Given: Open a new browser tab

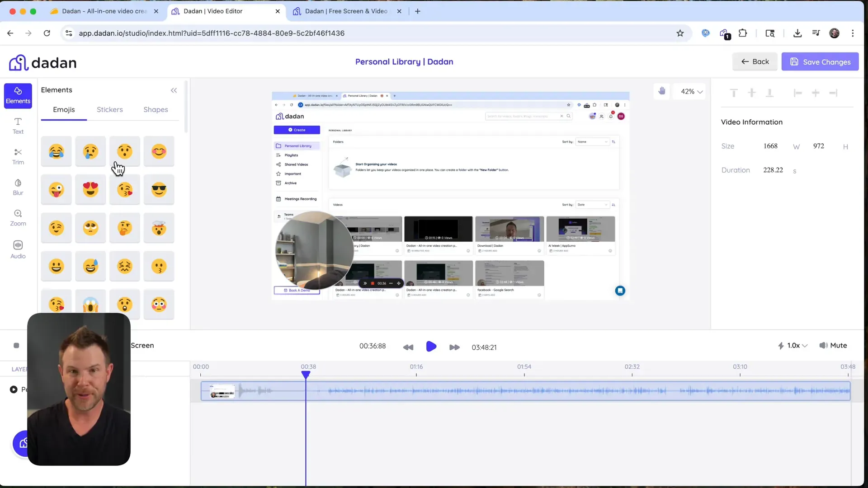Looking at the screenshot, I should [417, 11].
